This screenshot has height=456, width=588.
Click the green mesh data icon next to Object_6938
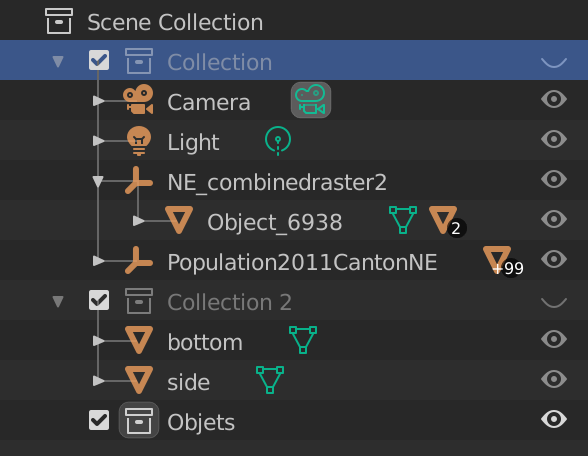coord(403,220)
